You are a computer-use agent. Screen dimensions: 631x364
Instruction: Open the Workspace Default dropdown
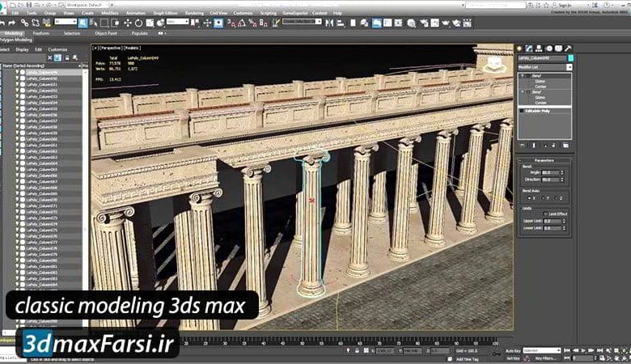[87, 5]
